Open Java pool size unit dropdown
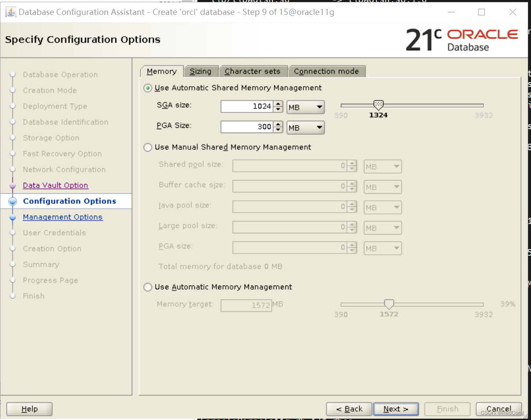This screenshot has height=420, width=531. 383,207
